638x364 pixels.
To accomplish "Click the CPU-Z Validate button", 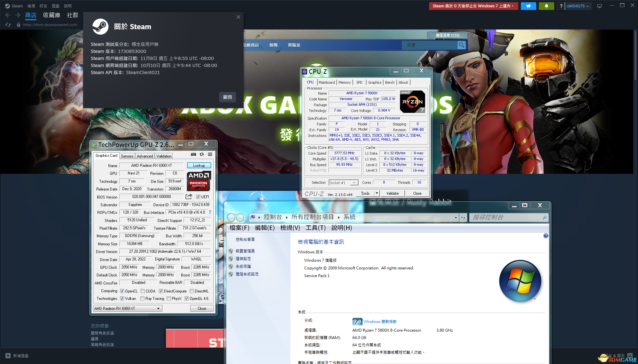I will tap(392, 193).
